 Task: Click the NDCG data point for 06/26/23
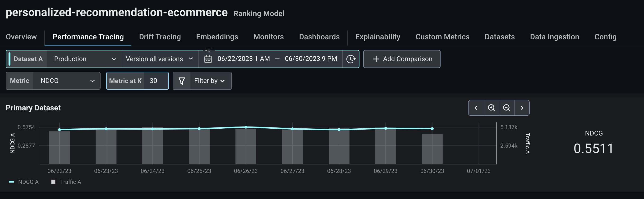[246, 127]
